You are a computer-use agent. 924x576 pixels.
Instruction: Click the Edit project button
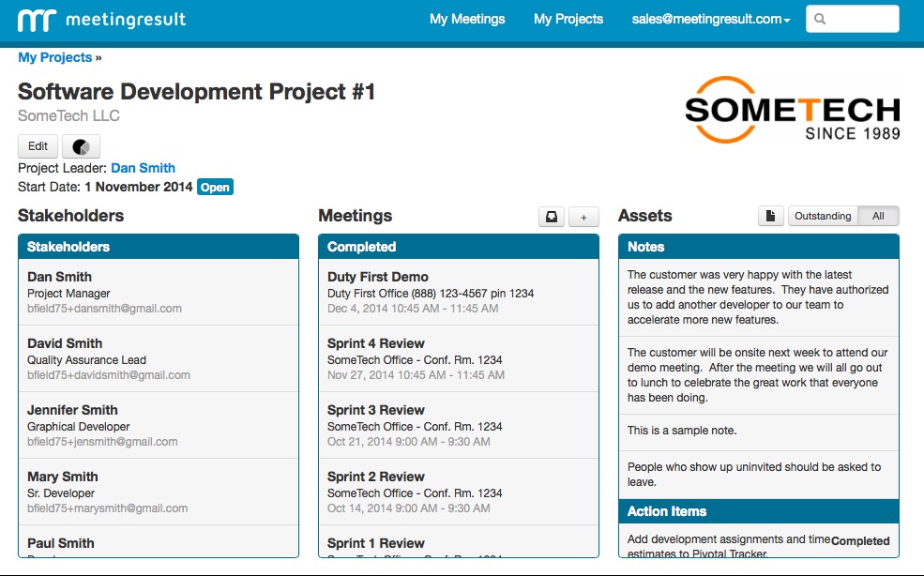38,146
